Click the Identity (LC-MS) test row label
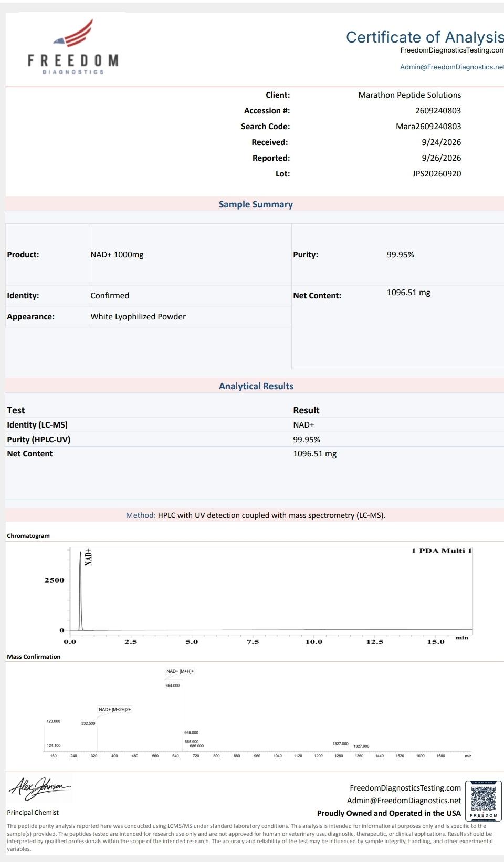This screenshot has height=862, width=504. coord(37,425)
